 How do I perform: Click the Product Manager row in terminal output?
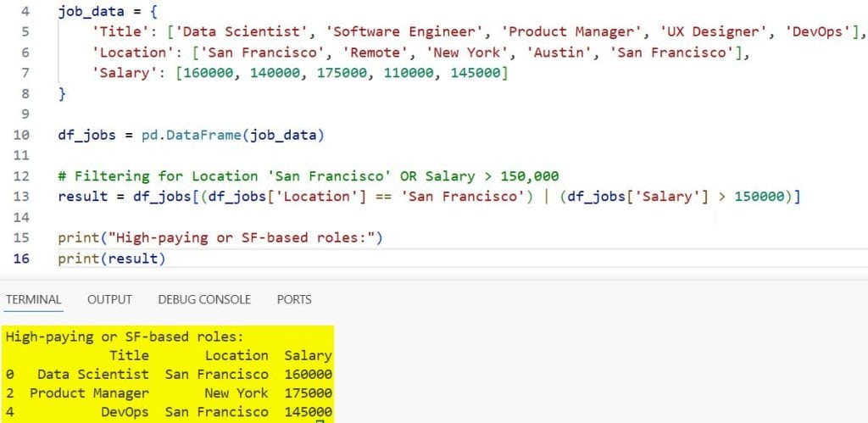click(x=169, y=393)
